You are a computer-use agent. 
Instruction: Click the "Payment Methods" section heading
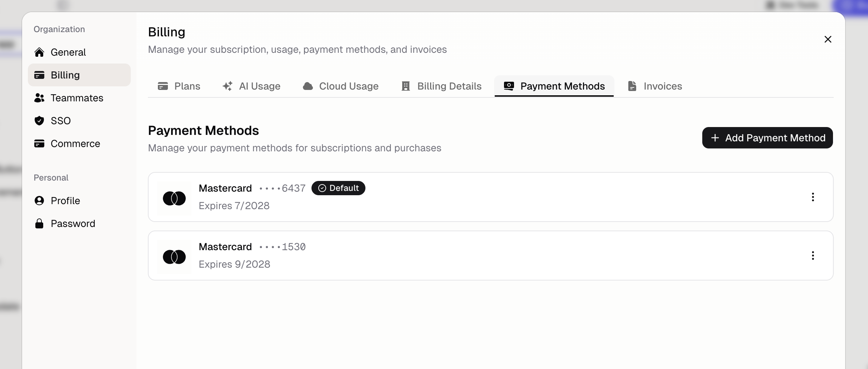point(204,131)
